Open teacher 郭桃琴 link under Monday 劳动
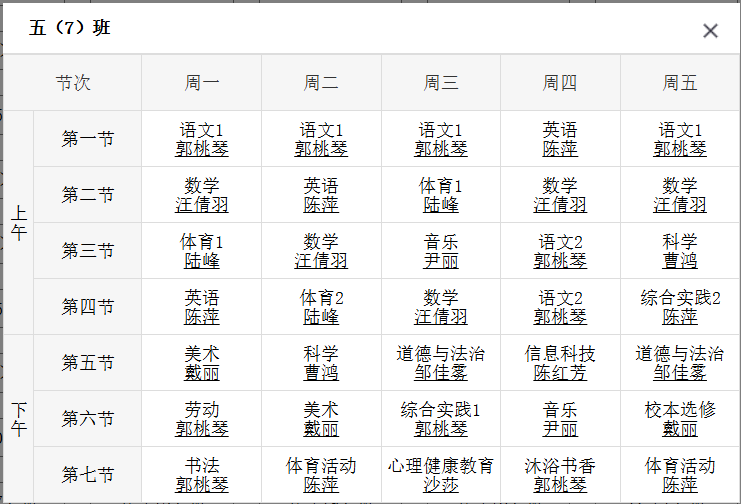The height and width of the screenshot is (504, 741). click(x=202, y=428)
